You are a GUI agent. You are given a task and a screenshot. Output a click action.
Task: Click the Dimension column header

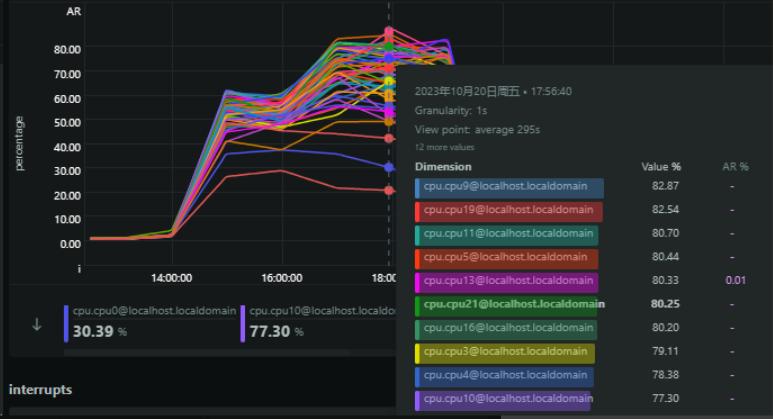point(443,167)
